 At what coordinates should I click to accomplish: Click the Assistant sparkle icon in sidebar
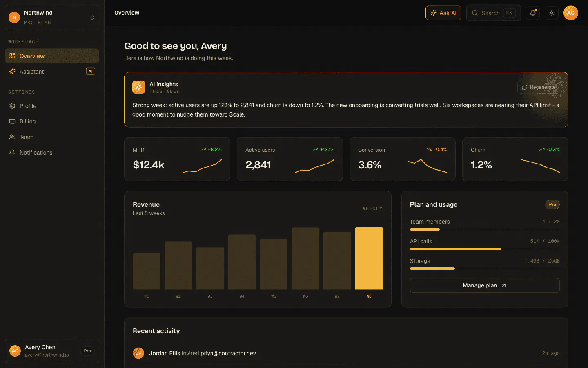click(12, 72)
